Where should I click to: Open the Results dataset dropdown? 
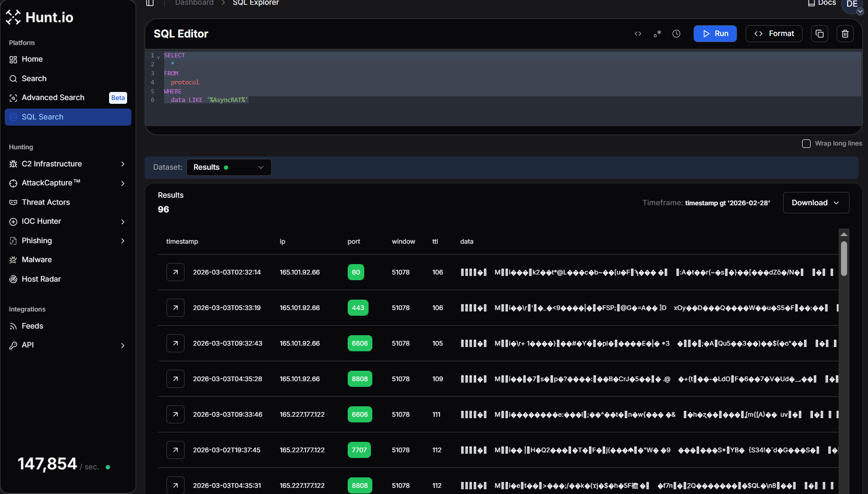(x=229, y=167)
